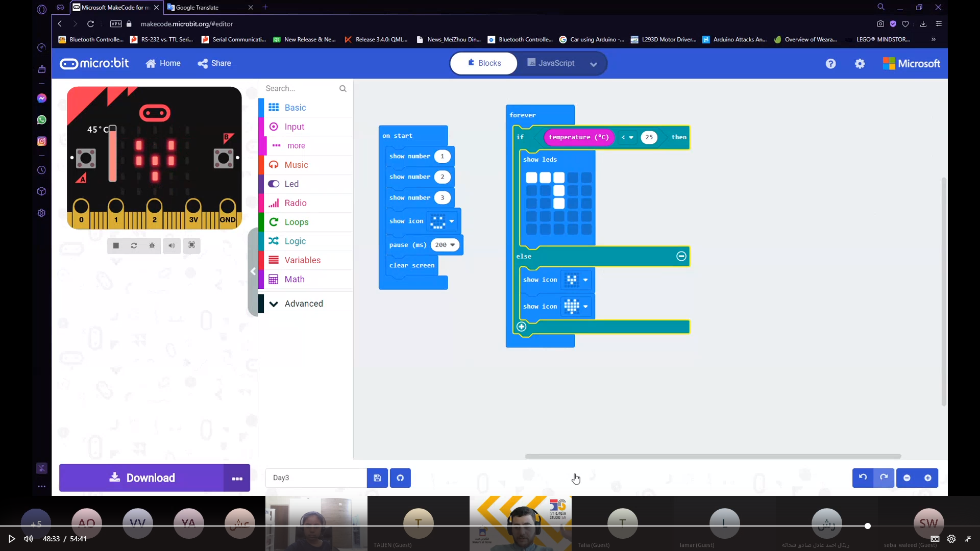Toggle row three, third LED in show leds

click(559, 204)
